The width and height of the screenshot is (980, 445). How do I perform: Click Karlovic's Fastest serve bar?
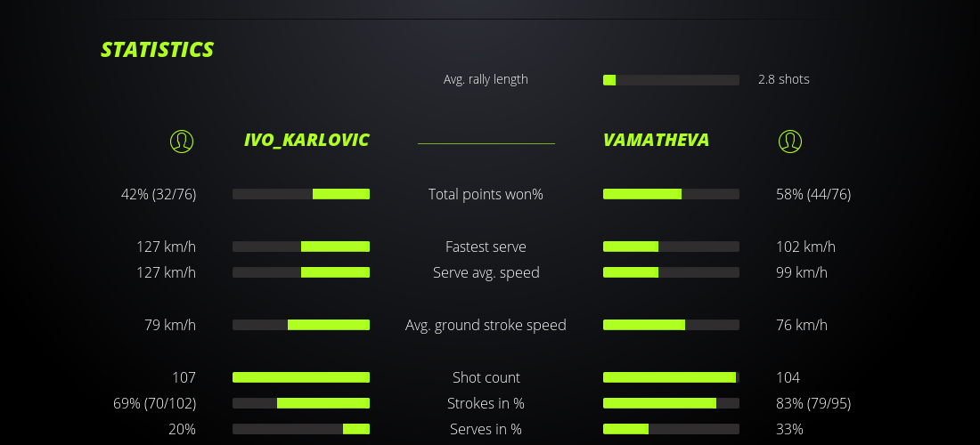point(301,247)
